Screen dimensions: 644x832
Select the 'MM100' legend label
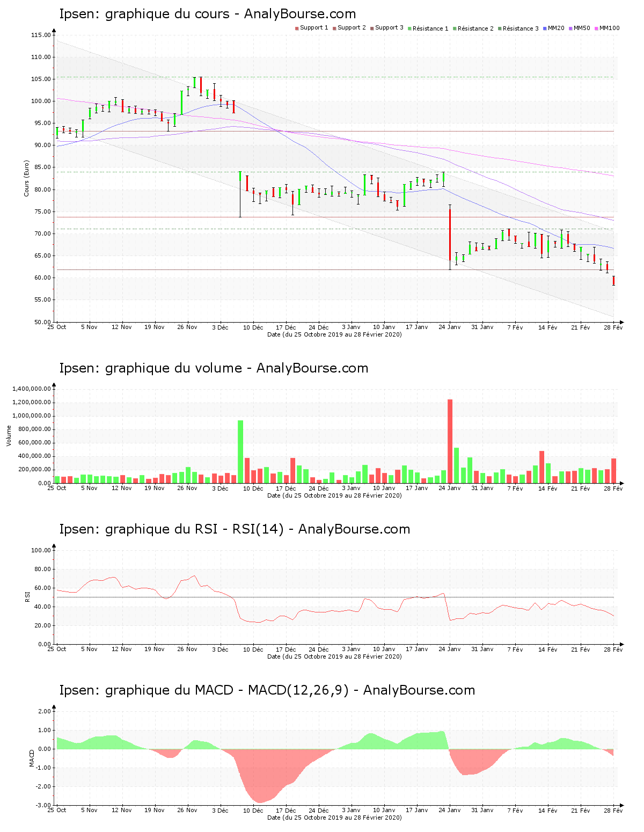(x=609, y=28)
